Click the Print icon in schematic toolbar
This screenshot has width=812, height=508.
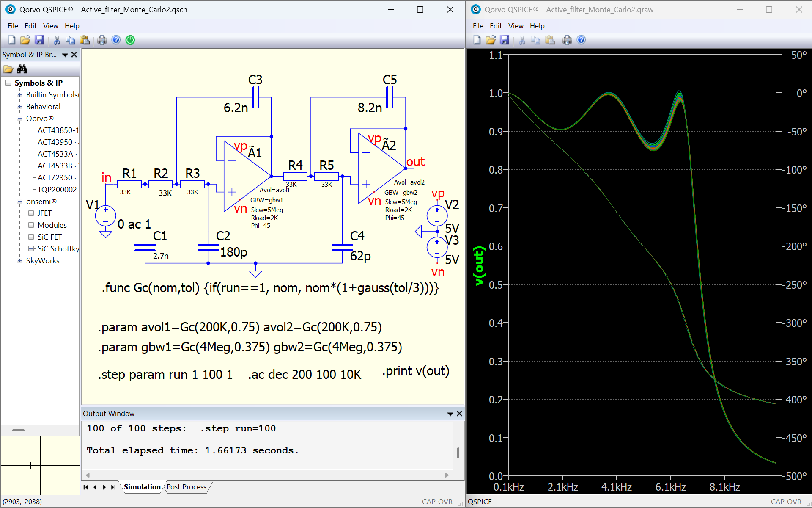point(102,40)
